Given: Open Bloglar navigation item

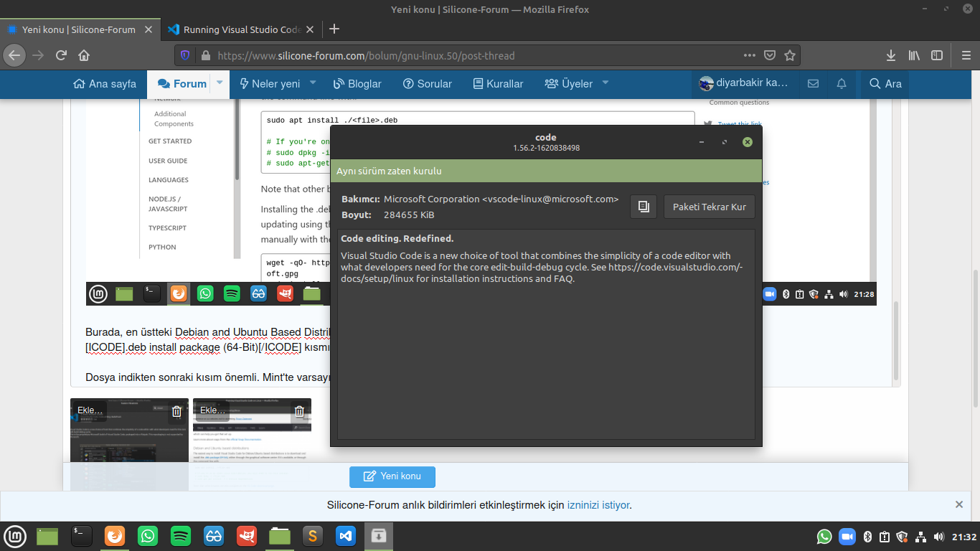Looking at the screenshot, I should [357, 84].
